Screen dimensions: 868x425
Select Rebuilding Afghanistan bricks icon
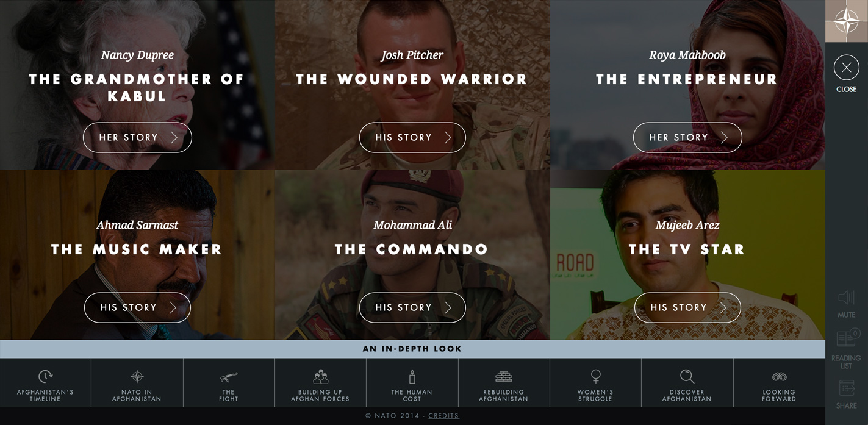[504, 376]
